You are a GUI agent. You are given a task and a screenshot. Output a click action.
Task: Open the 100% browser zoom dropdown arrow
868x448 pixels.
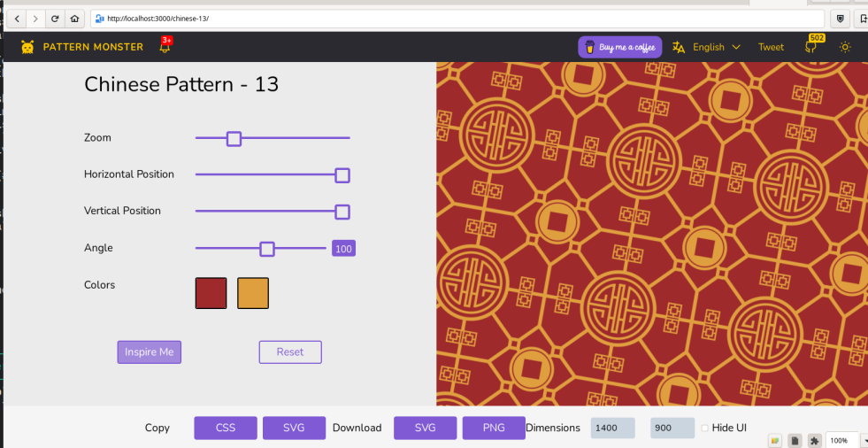(x=864, y=441)
